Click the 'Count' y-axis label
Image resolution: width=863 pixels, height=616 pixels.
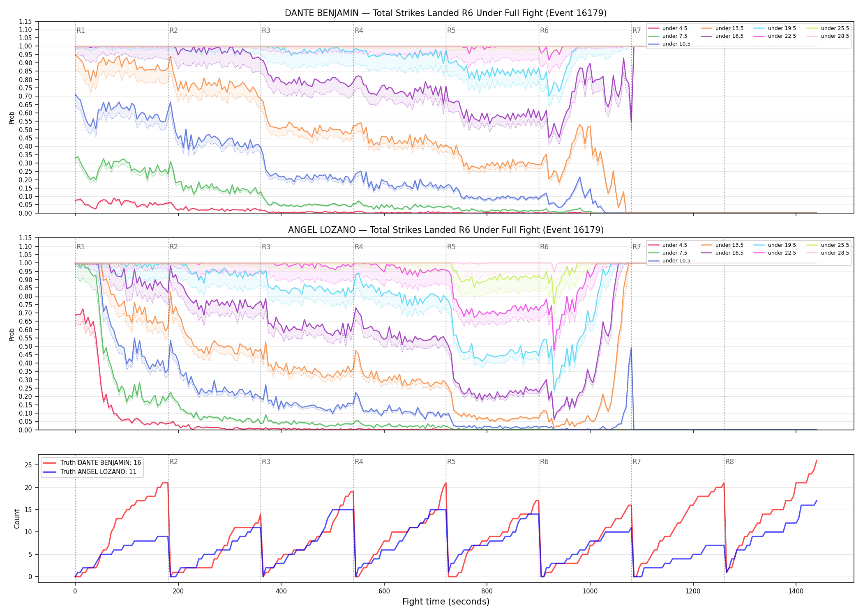click(17, 519)
